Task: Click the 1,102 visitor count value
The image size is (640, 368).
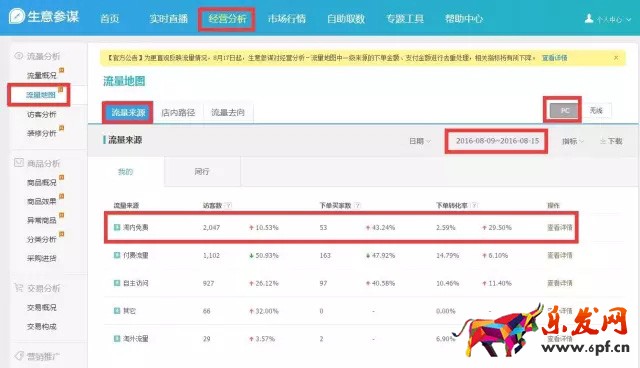Action: [211, 255]
